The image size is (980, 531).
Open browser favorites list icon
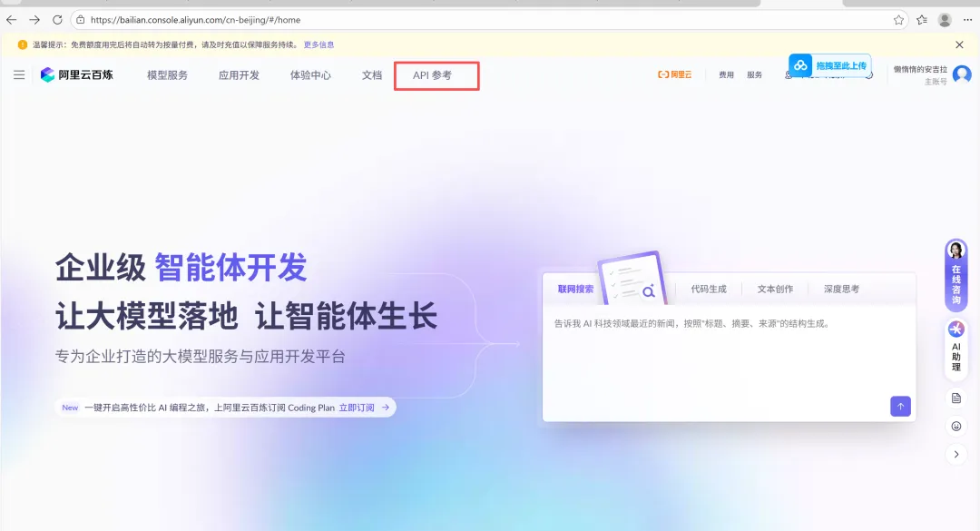[922, 20]
